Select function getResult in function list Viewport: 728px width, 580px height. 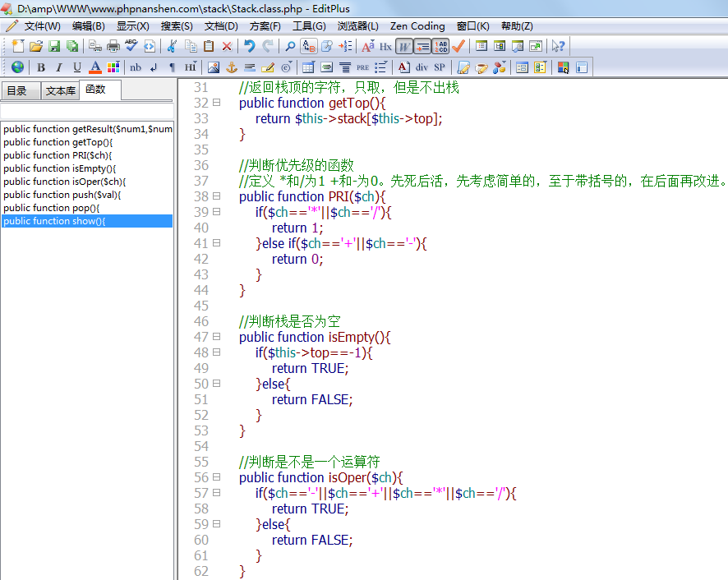point(88,129)
